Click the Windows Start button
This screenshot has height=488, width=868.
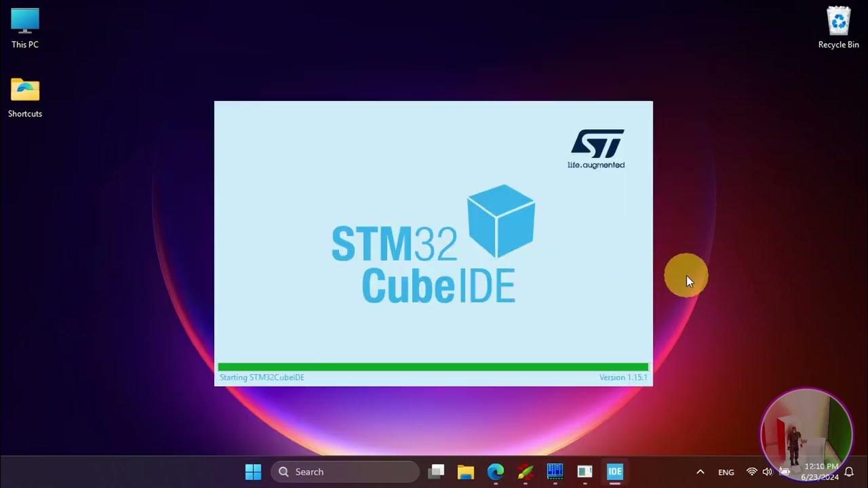coord(253,472)
